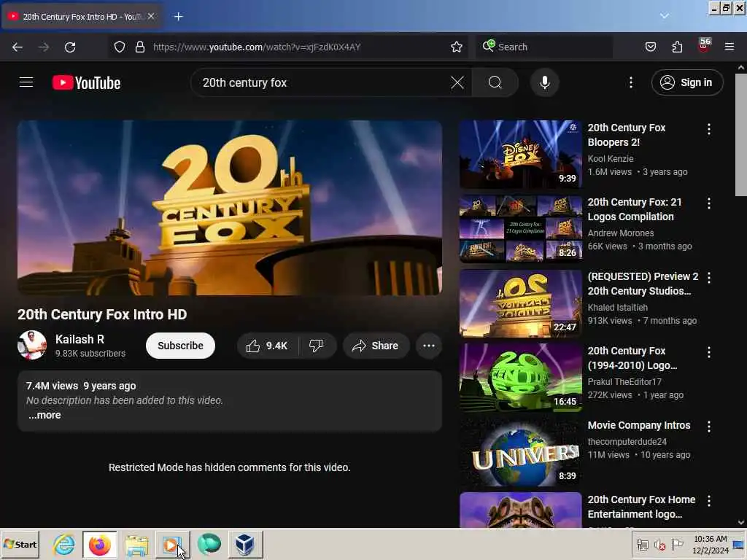
Task: Open a new browser tab
Action: 179,17
